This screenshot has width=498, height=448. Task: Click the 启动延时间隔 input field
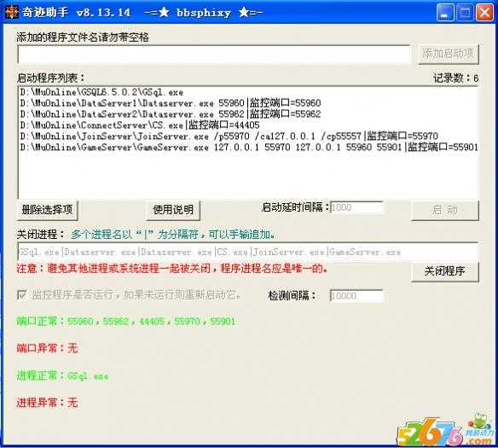(x=356, y=207)
